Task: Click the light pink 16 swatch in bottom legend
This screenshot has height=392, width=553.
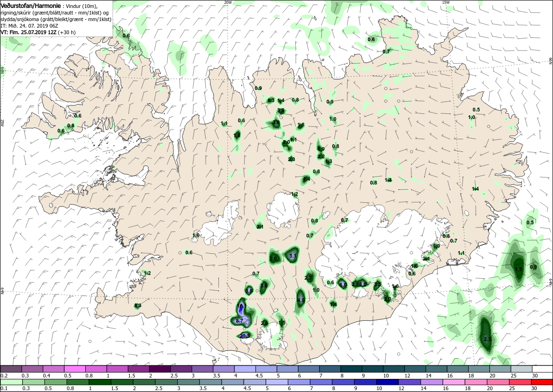Action: [x=454, y=383]
